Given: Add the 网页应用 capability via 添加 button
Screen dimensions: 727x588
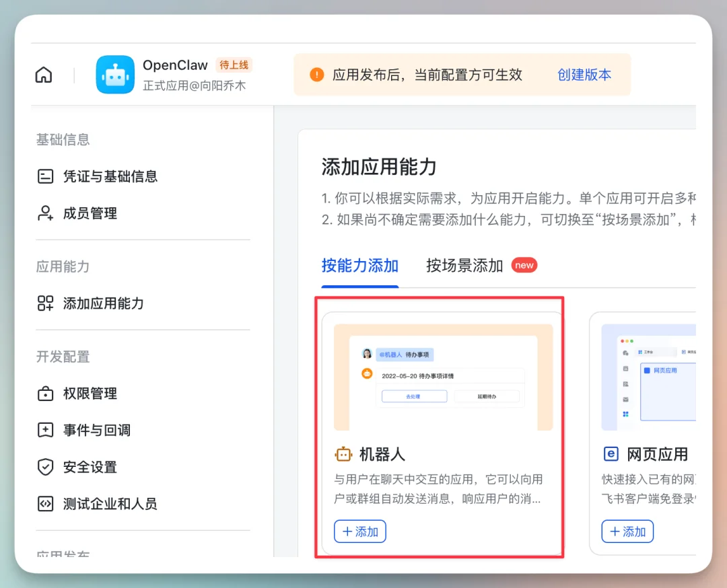Looking at the screenshot, I should 627,531.
